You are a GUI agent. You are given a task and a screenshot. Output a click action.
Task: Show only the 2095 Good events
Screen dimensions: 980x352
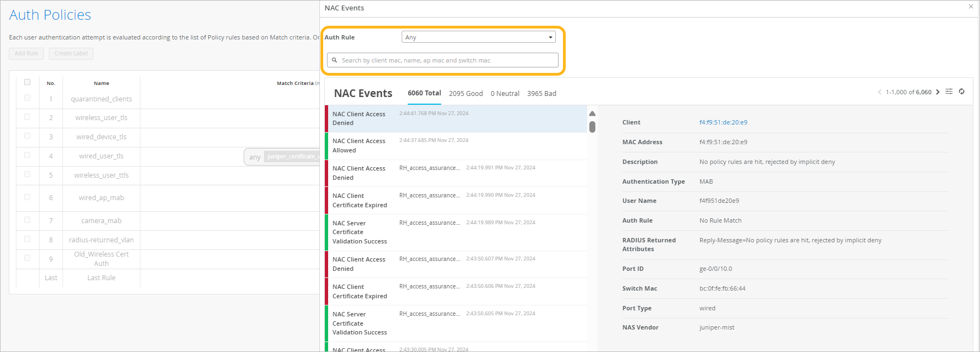[465, 94]
